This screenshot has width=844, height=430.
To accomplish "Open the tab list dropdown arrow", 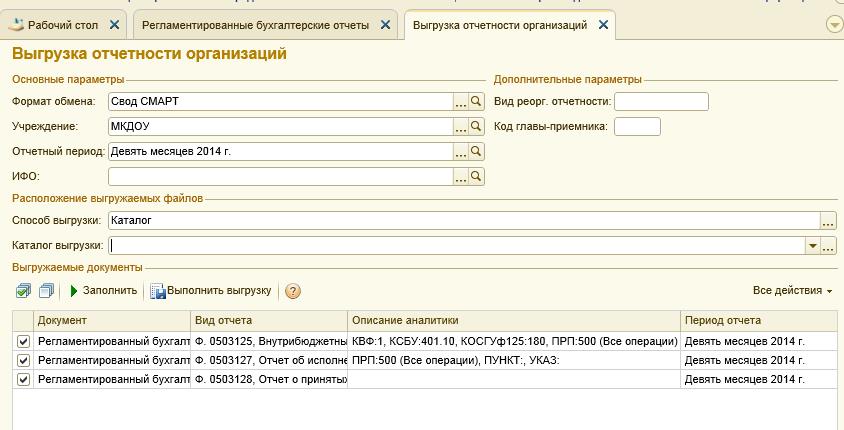I will 834,25.
